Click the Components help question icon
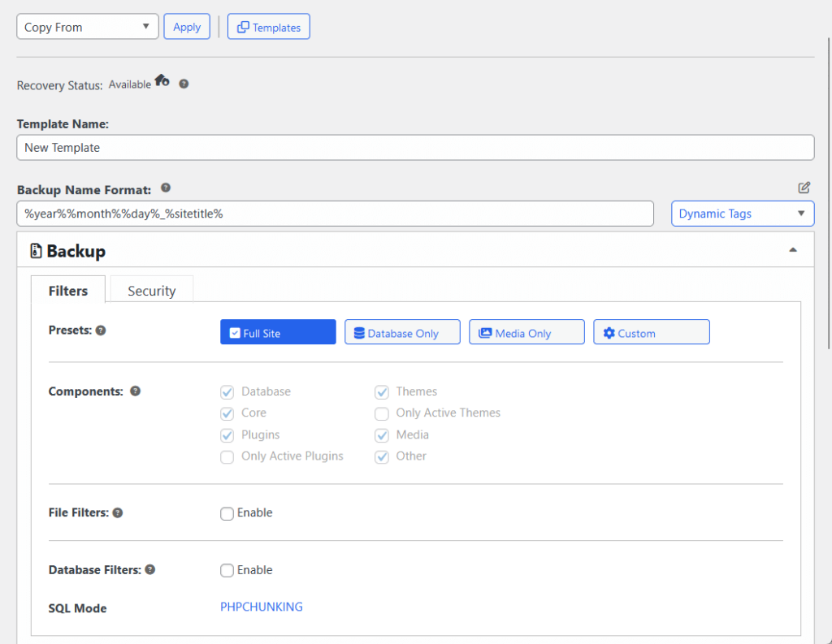832x644 pixels. (x=136, y=391)
